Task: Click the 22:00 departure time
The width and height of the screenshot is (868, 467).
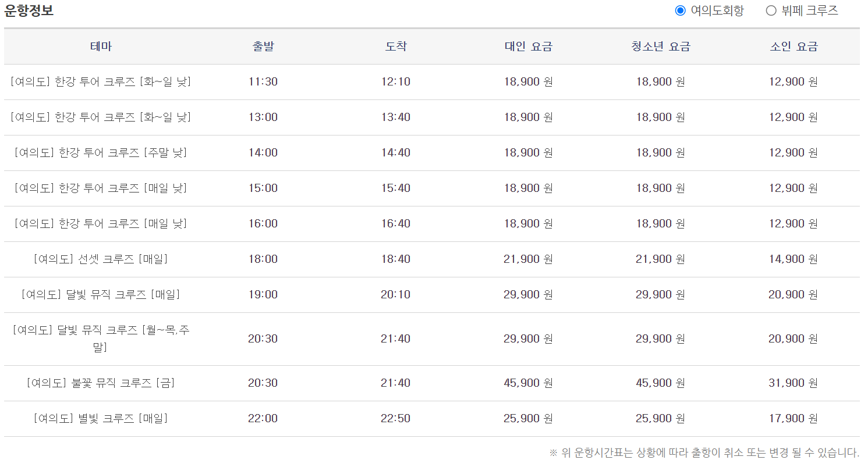Action: 263,418
